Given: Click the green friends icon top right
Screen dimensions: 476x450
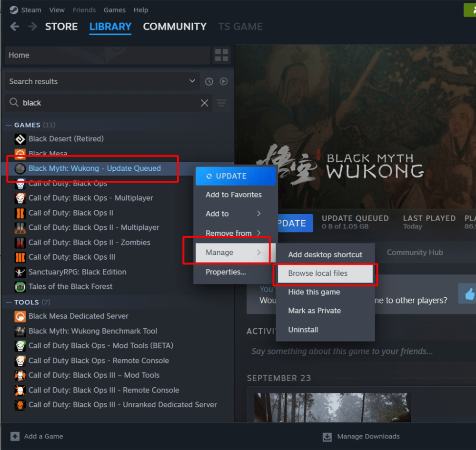Looking at the screenshot, I should pyautogui.click(x=471, y=10).
